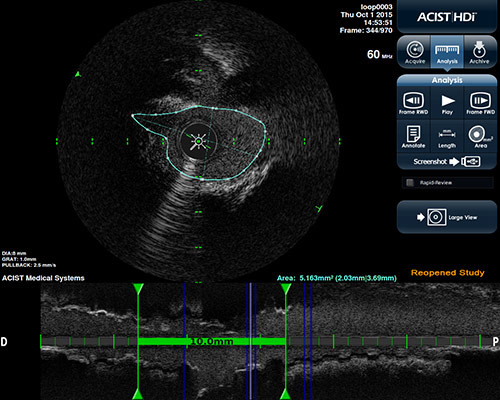This screenshot has height=400, width=500.
Task: Open the Archive section
Action: [x=479, y=52]
